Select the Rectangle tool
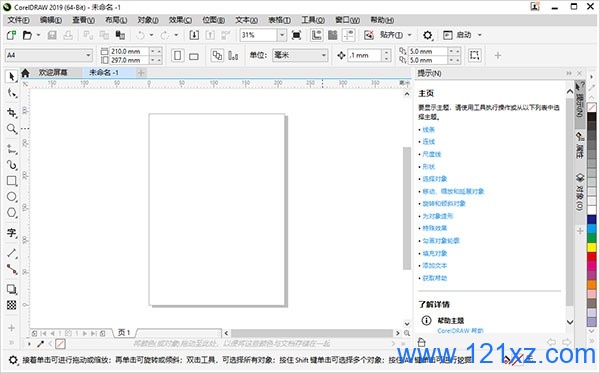Image resolution: width=600 pixels, height=373 pixels. [11, 181]
